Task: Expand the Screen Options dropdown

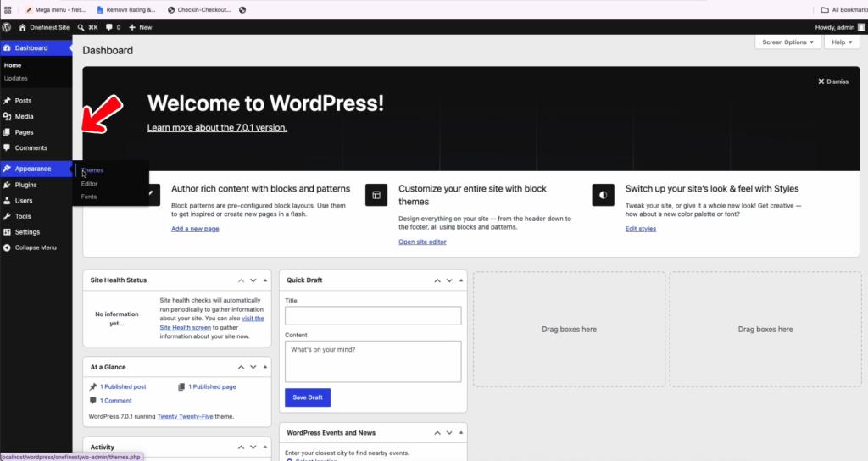Action: (787, 42)
